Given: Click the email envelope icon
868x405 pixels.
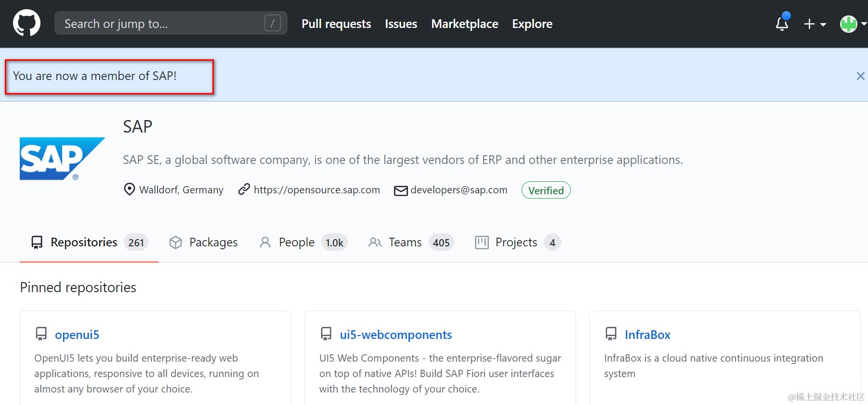Looking at the screenshot, I should coord(401,190).
